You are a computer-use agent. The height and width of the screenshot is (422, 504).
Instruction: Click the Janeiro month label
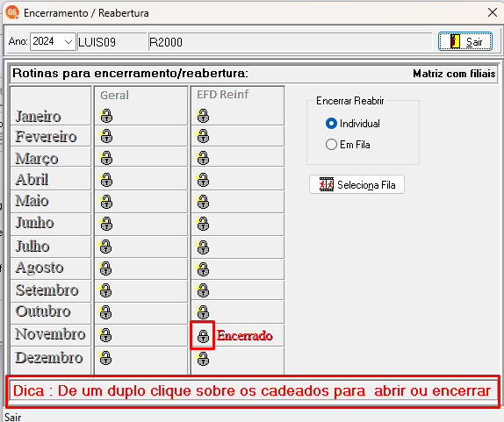38,117
